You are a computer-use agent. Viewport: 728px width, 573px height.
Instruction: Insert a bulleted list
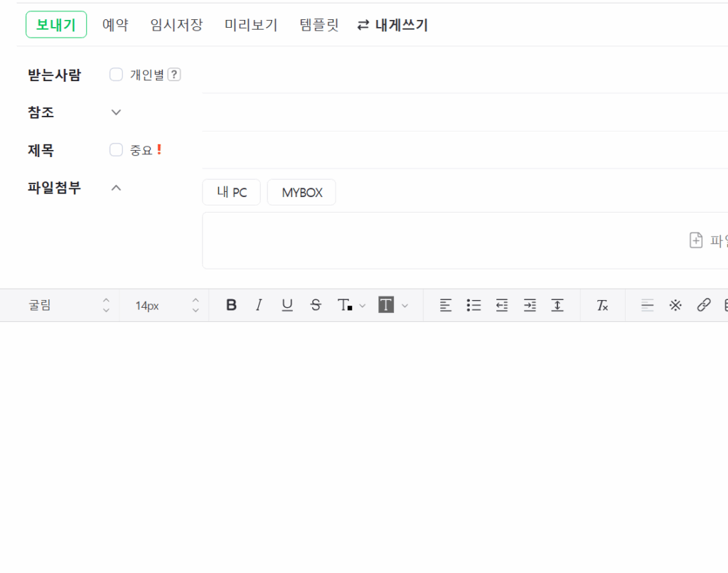pos(473,305)
